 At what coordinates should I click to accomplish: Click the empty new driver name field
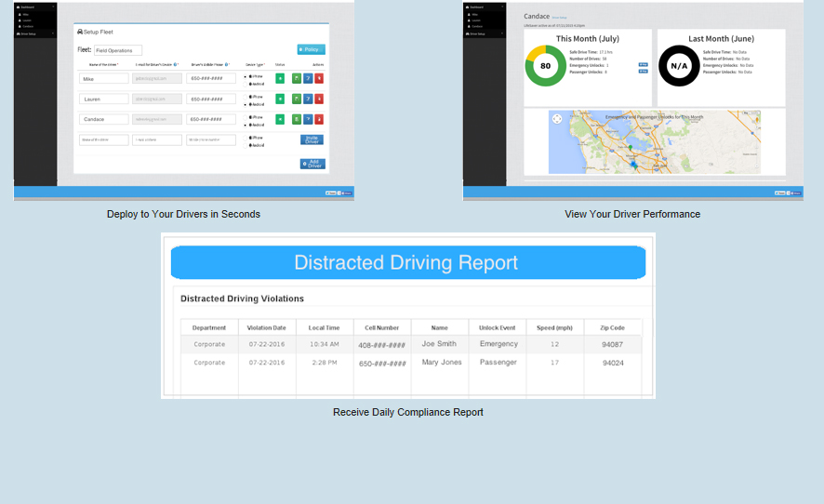point(104,139)
